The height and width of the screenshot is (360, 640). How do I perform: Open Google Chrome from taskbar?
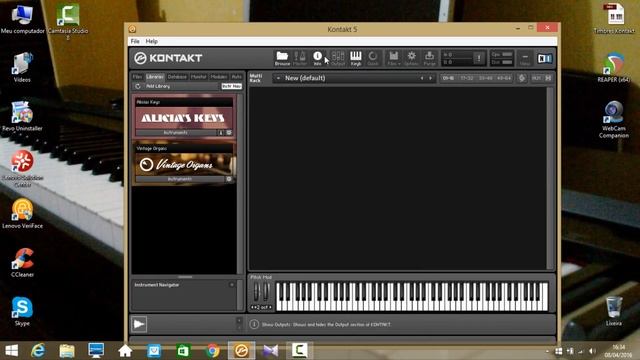(212, 351)
